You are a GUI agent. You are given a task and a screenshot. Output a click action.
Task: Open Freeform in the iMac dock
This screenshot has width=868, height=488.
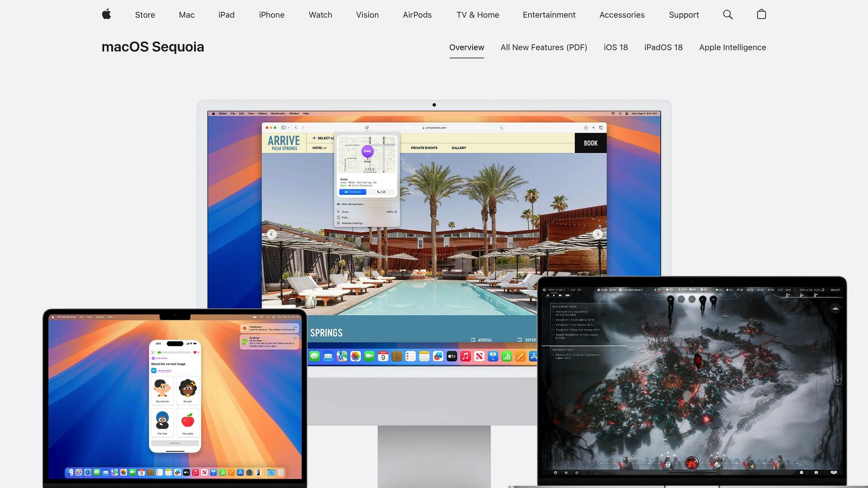click(438, 356)
